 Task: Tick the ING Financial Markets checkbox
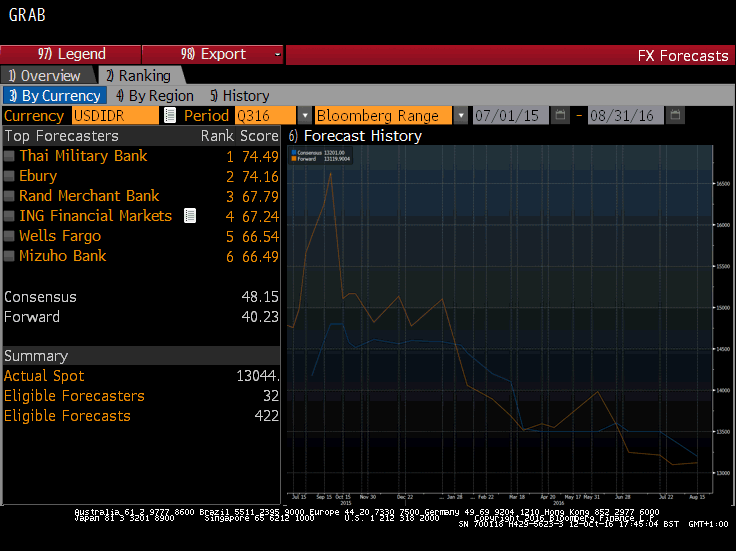coord(9,216)
